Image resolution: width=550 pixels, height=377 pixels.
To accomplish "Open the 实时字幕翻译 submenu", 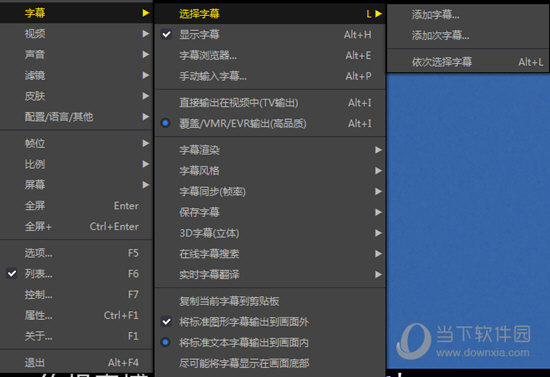I will (x=270, y=274).
